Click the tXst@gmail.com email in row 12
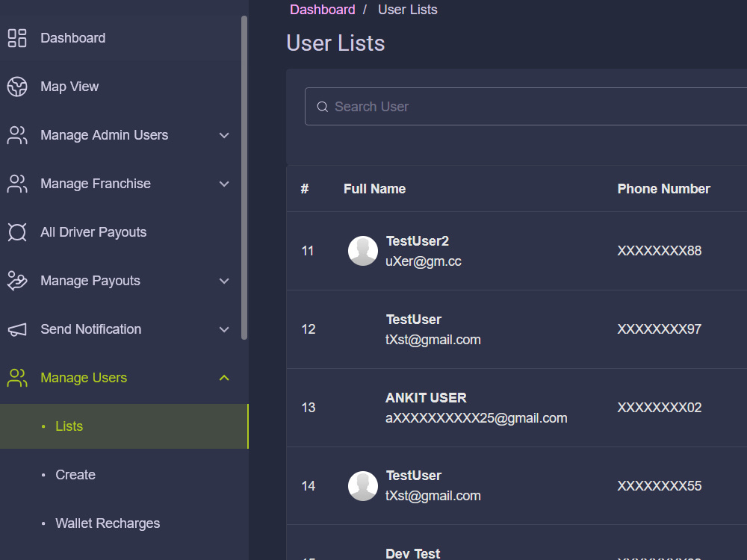 pyautogui.click(x=433, y=340)
